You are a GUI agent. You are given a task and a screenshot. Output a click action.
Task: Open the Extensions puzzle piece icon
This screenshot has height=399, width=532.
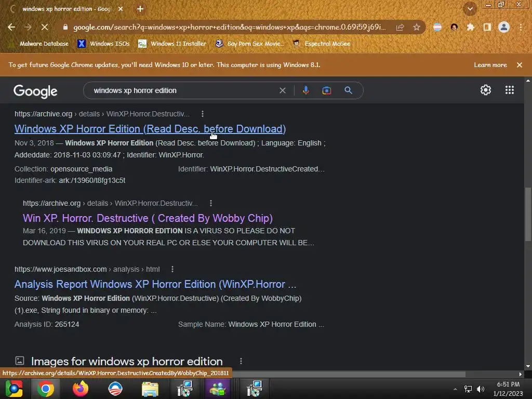pos(471,27)
